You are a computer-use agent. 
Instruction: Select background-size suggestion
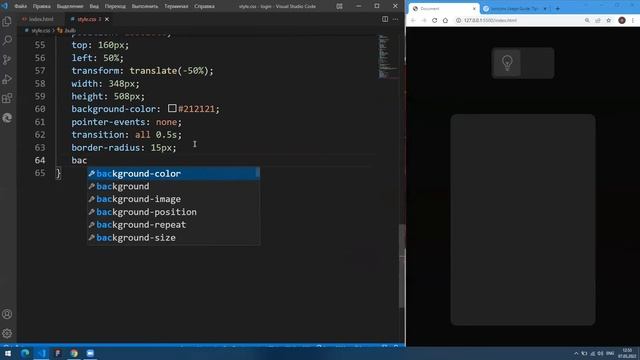click(173, 238)
